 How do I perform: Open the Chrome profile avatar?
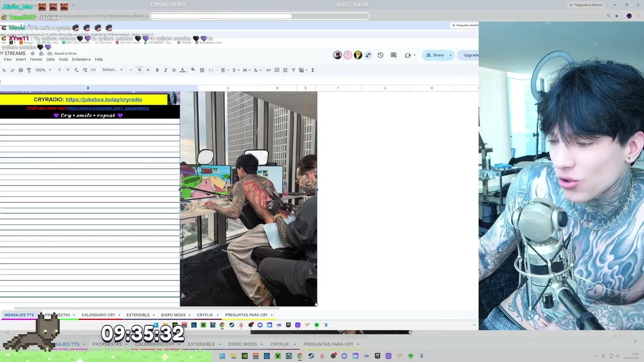[629, 16]
